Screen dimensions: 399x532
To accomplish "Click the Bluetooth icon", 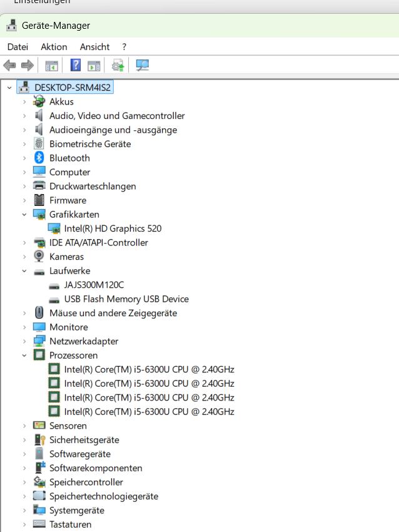I will pos(39,158).
